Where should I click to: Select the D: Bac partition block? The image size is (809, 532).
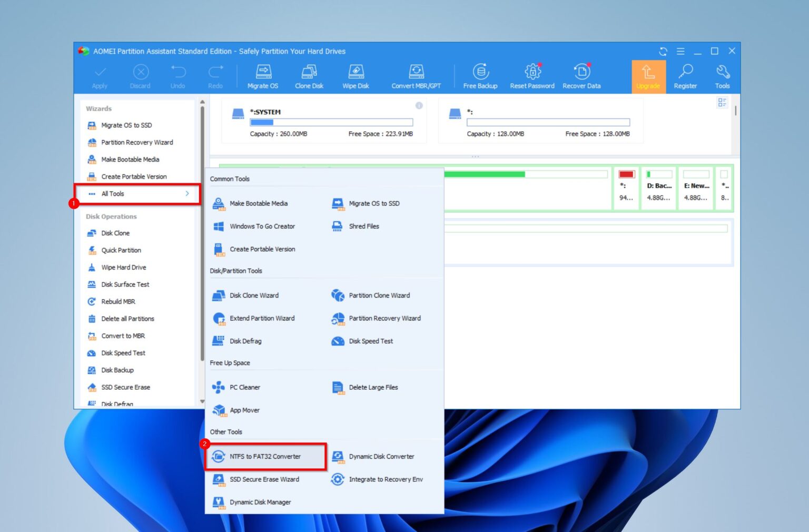coord(658,188)
